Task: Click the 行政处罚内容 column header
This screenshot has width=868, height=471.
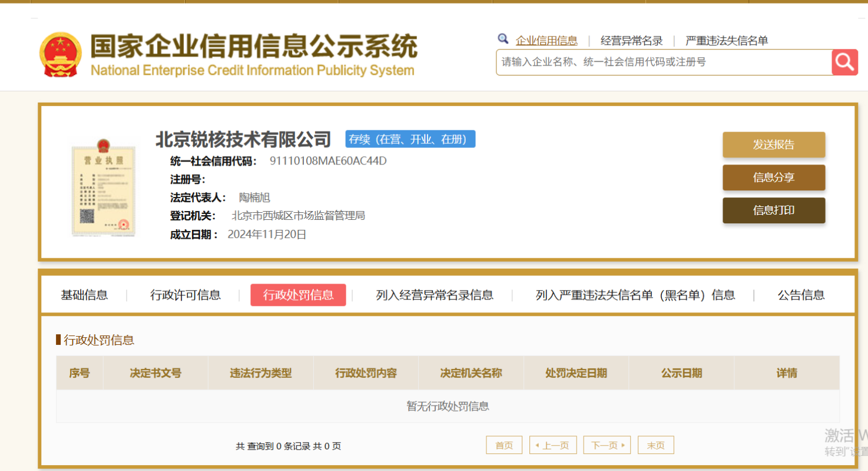Action: point(366,373)
